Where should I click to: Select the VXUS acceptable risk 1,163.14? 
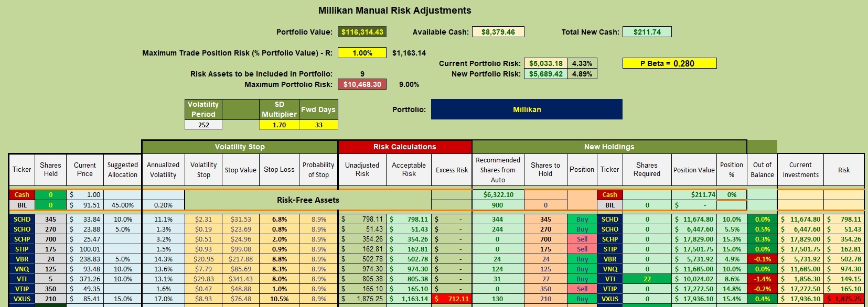tap(409, 299)
